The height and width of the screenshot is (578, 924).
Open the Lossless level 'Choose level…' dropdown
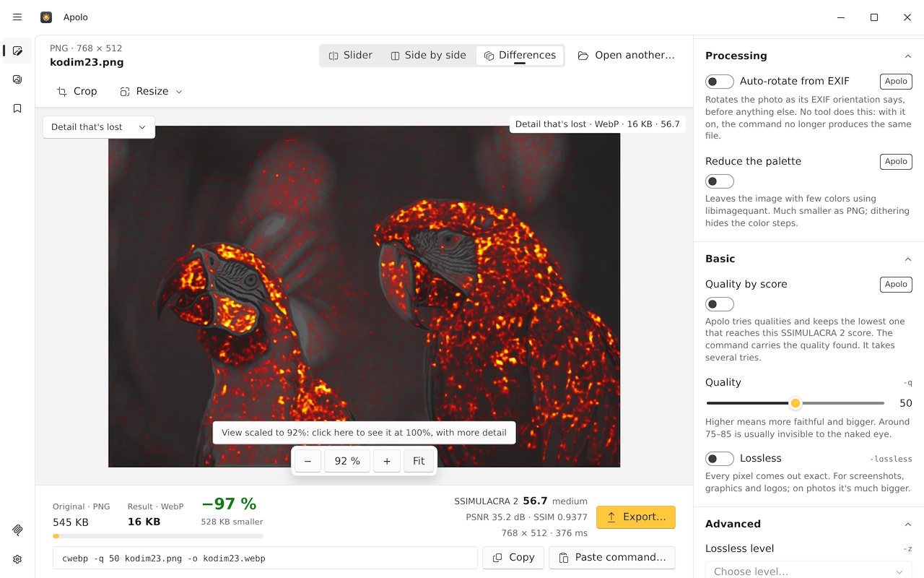coord(808,570)
